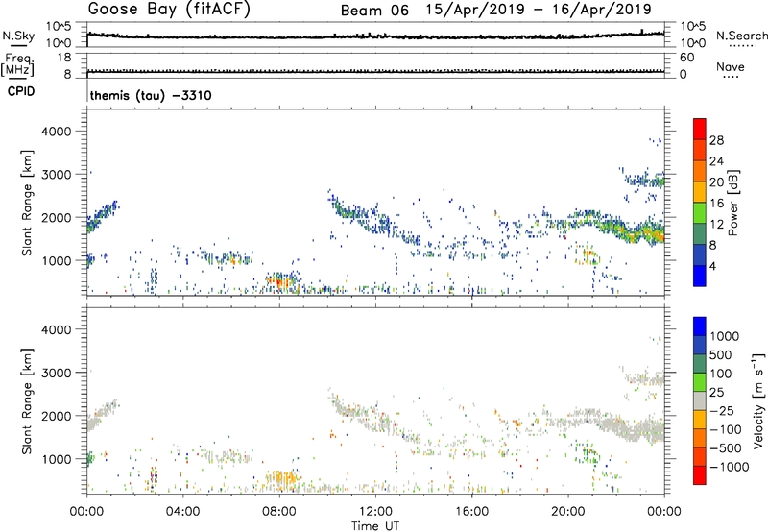
Task: Click the 'Nave' legend label
Action: pyautogui.click(x=731, y=67)
